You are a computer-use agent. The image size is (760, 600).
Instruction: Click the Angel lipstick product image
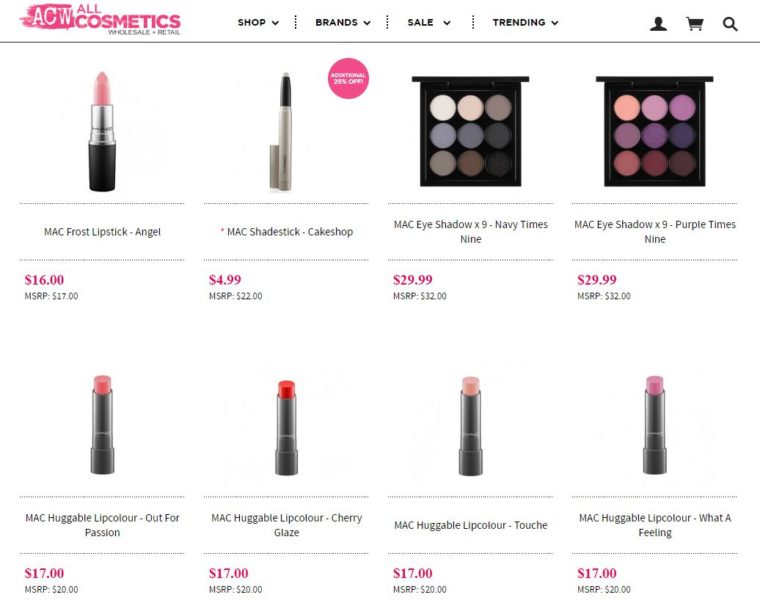[102, 131]
